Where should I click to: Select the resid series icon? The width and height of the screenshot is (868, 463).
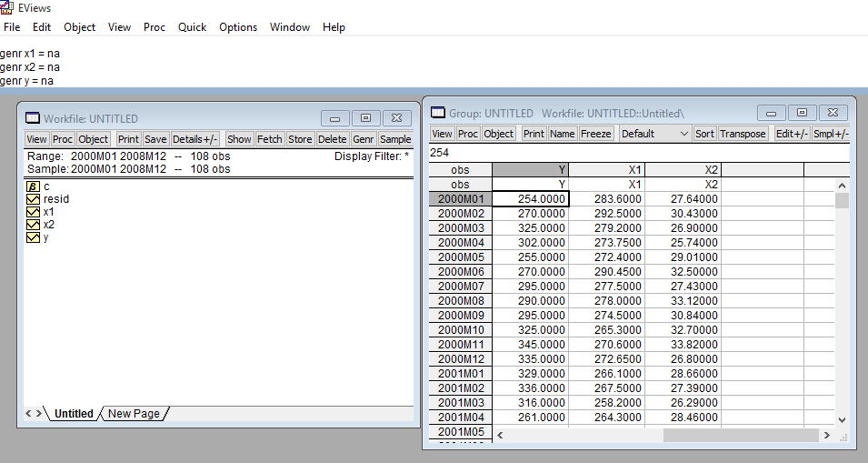tap(34, 199)
